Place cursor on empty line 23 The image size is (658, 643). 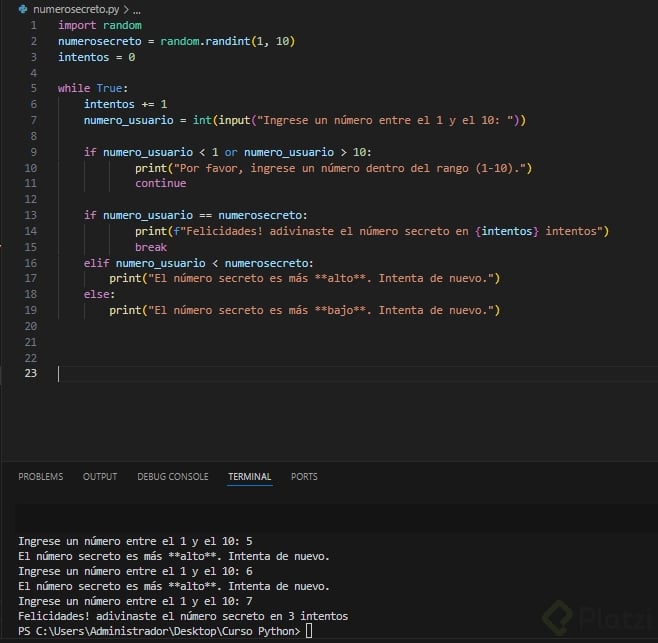(x=358, y=373)
